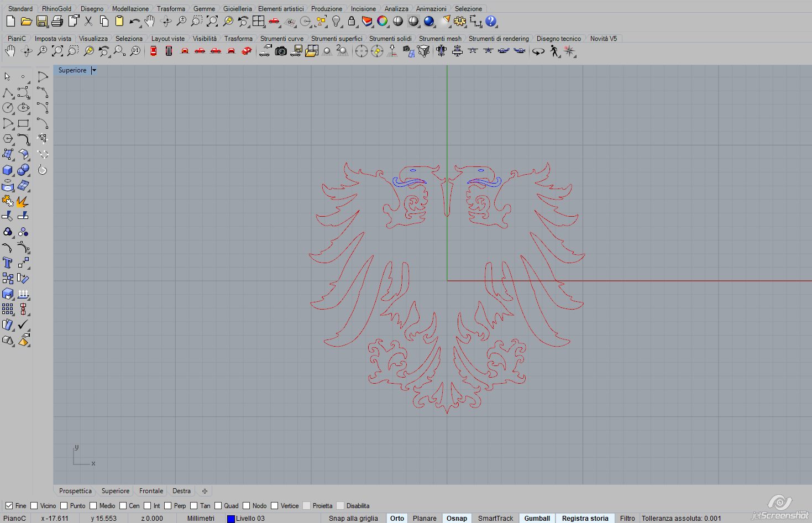Click the Array grid tool icon

click(8, 309)
